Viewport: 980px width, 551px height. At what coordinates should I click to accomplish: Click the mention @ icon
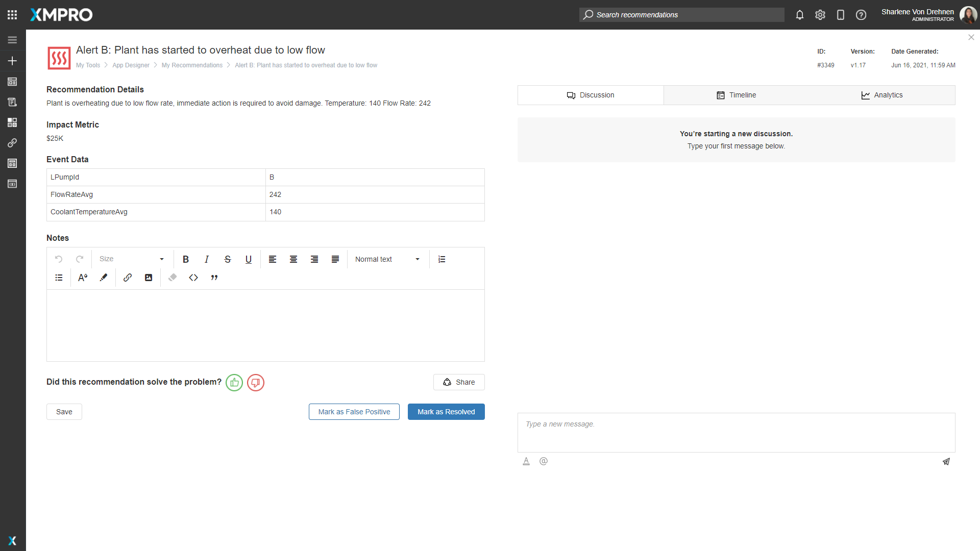coord(544,461)
